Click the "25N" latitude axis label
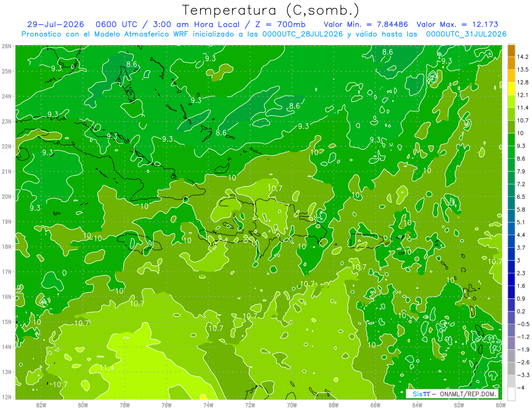This screenshot has width=532, height=411. pyautogui.click(x=7, y=71)
